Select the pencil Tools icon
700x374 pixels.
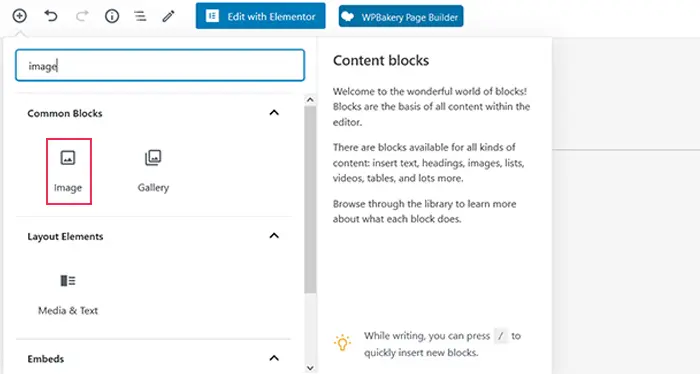pos(168,17)
